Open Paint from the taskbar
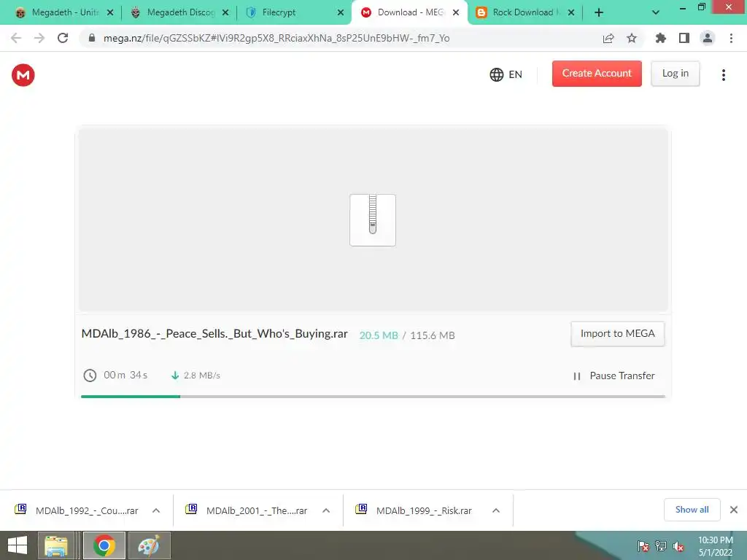This screenshot has height=560, width=747. [149, 545]
